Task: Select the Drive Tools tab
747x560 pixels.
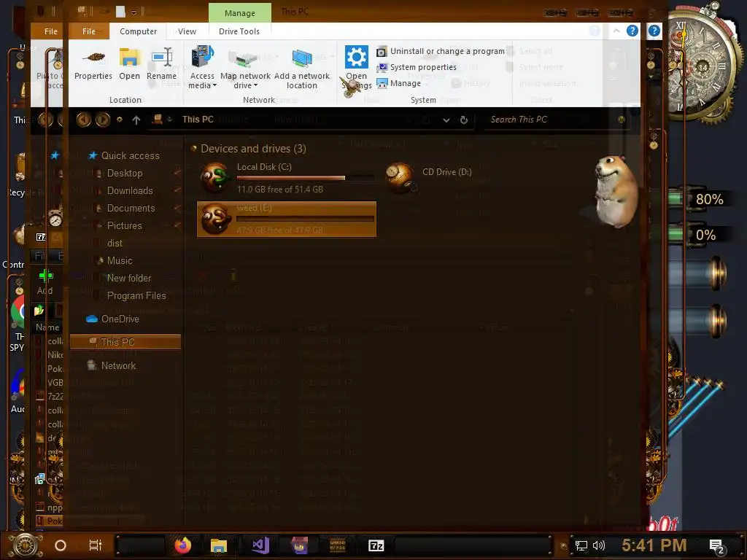Action: coord(239,31)
